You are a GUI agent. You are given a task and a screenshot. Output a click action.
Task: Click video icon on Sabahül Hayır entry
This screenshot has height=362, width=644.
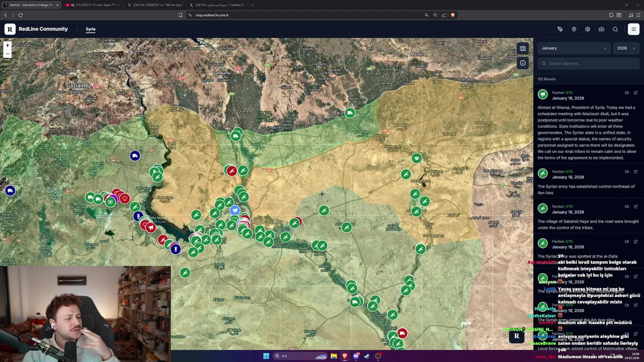pyautogui.click(x=627, y=206)
